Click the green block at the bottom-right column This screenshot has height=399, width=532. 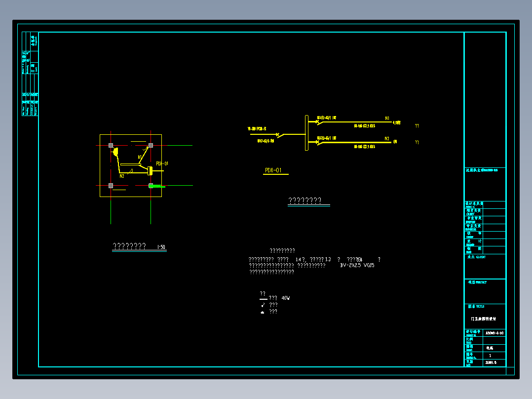pyautogui.click(x=157, y=186)
